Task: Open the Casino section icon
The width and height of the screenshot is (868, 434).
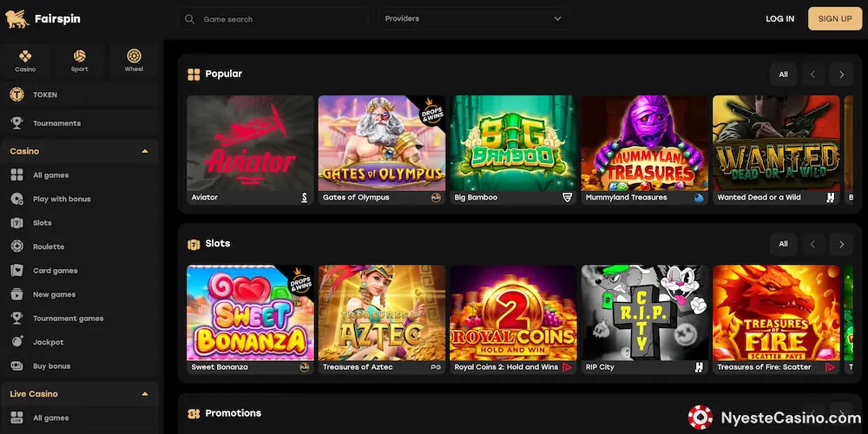Action: (25, 56)
